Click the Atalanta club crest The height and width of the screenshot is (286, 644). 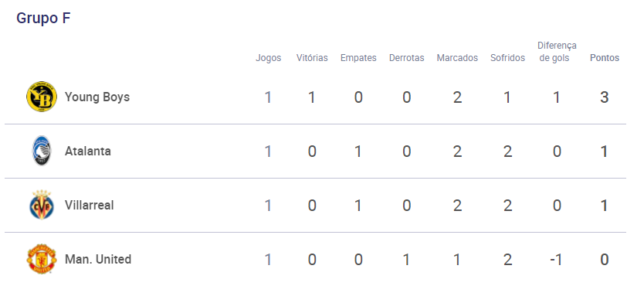pyautogui.click(x=42, y=151)
